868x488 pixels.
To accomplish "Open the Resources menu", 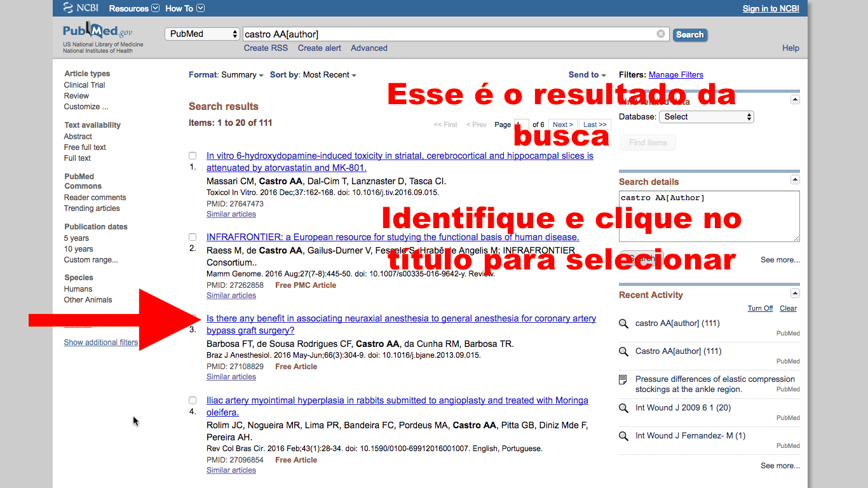I will [133, 8].
